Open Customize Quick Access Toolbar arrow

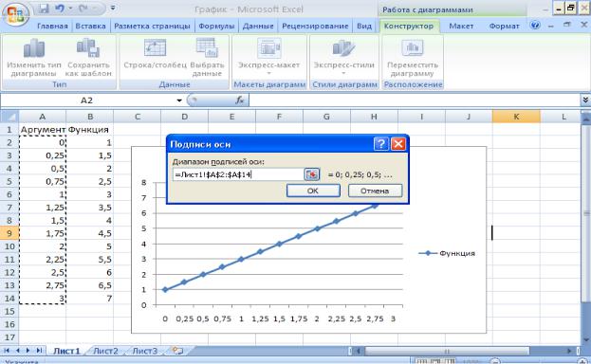point(112,8)
